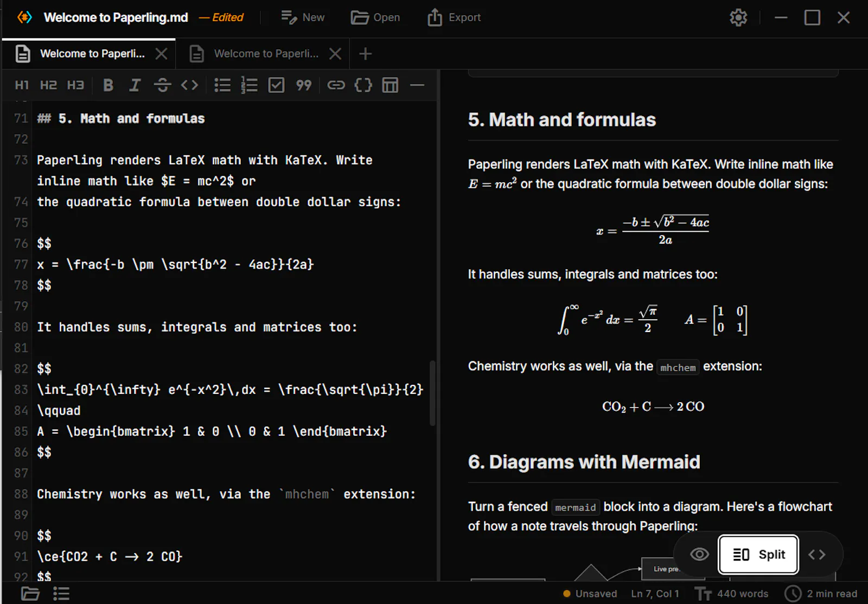Viewport: 868px width, 604px height.
Task: Click the Paperling logo icon
Action: click(24, 17)
